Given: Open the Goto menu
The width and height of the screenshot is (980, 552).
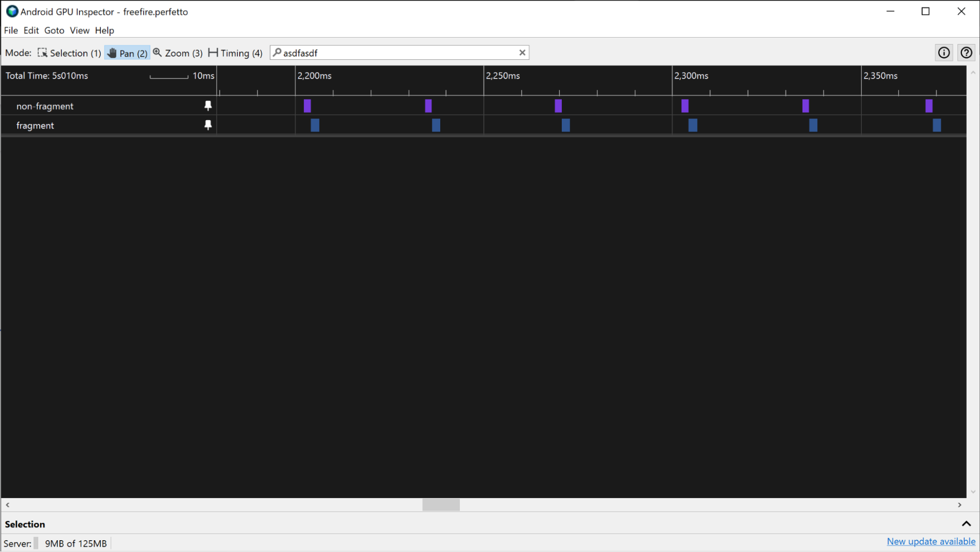Looking at the screenshot, I should click(x=54, y=30).
